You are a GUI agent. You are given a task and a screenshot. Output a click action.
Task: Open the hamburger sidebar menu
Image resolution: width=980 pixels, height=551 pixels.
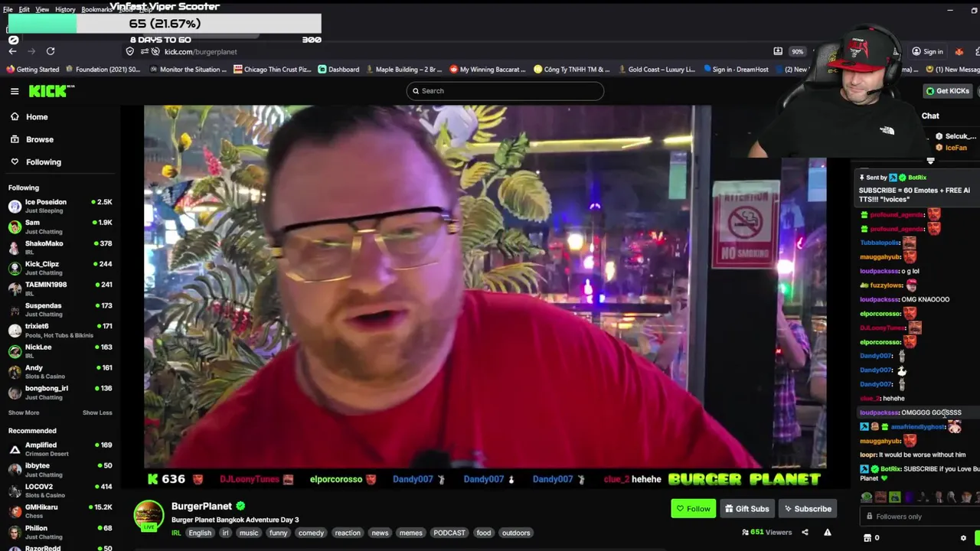tap(15, 91)
